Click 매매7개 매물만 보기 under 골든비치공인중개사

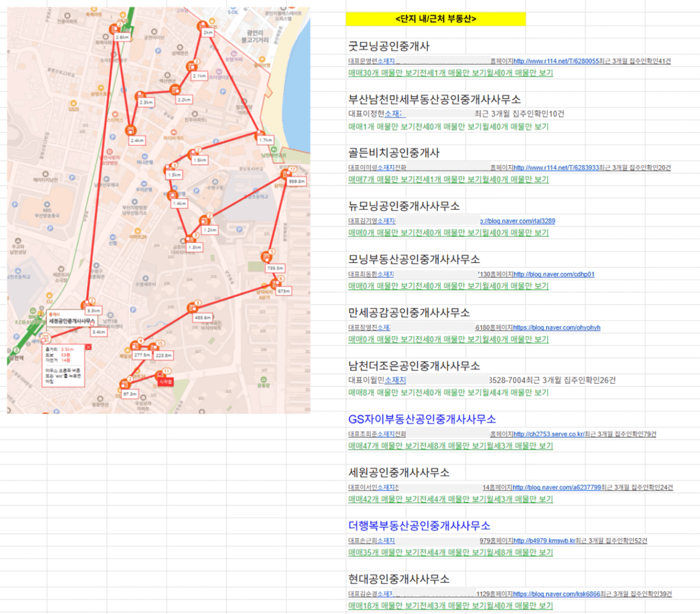pos(383,180)
